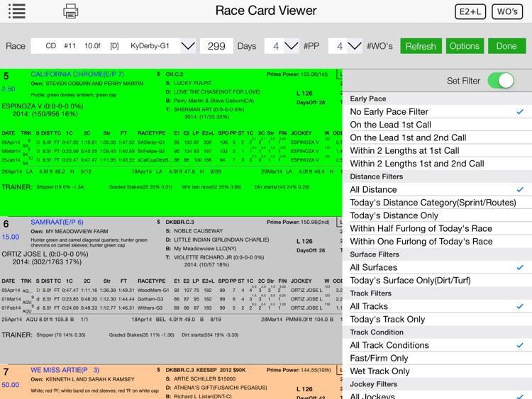
Task: Click the 'T: VIOLETTE RICHARD JR' trainer line
Action: pos(214,257)
